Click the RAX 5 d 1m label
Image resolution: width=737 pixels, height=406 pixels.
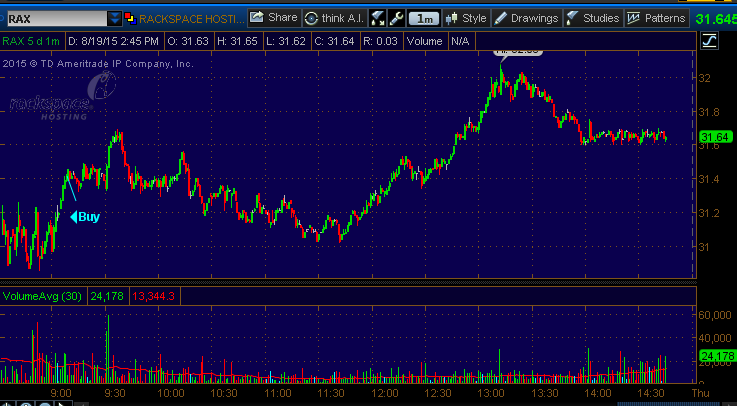[x=31, y=41]
